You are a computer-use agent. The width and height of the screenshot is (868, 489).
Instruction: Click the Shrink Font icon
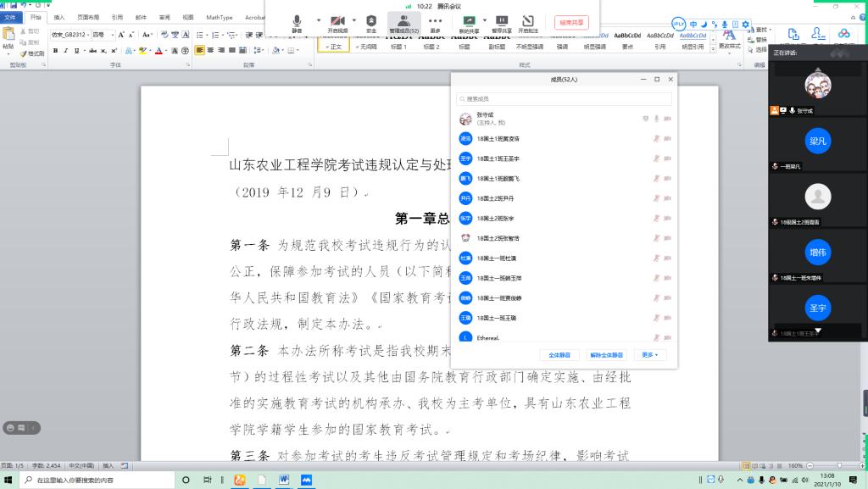[x=131, y=34]
